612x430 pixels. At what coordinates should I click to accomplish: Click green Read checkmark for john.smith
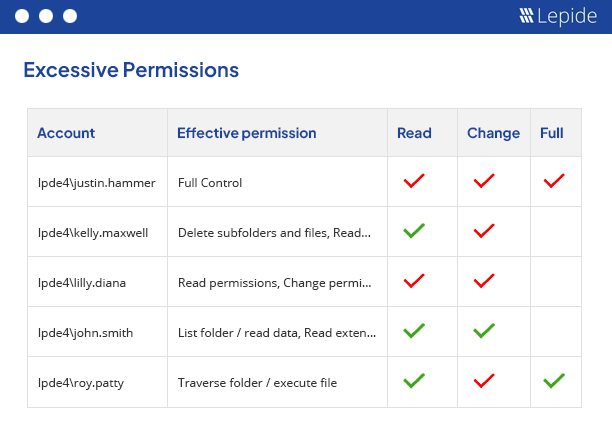coord(414,331)
